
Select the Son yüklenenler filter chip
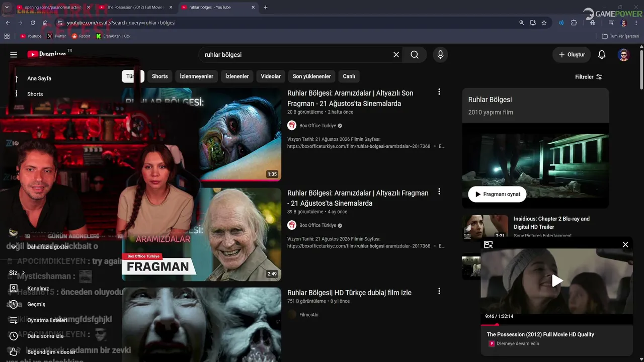[x=312, y=76]
